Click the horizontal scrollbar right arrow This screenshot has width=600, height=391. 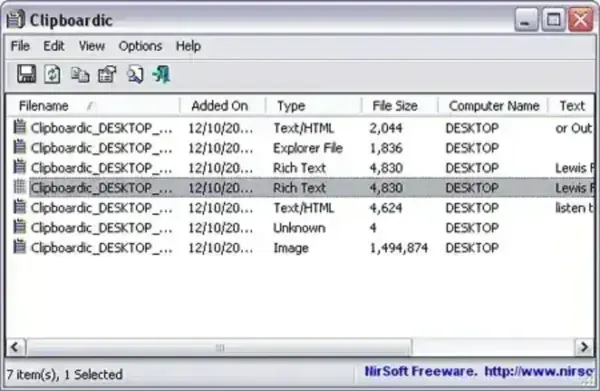[584, 347]
